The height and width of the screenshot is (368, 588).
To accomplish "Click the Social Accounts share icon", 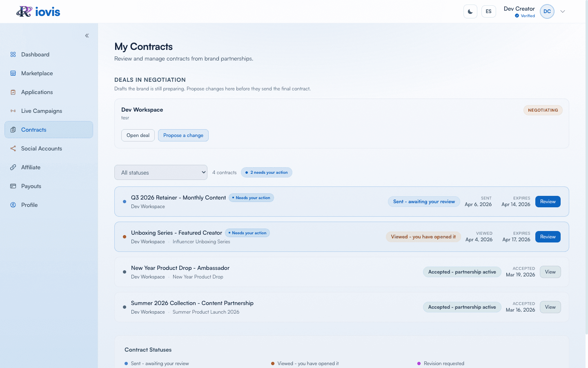I will [13, 148].
